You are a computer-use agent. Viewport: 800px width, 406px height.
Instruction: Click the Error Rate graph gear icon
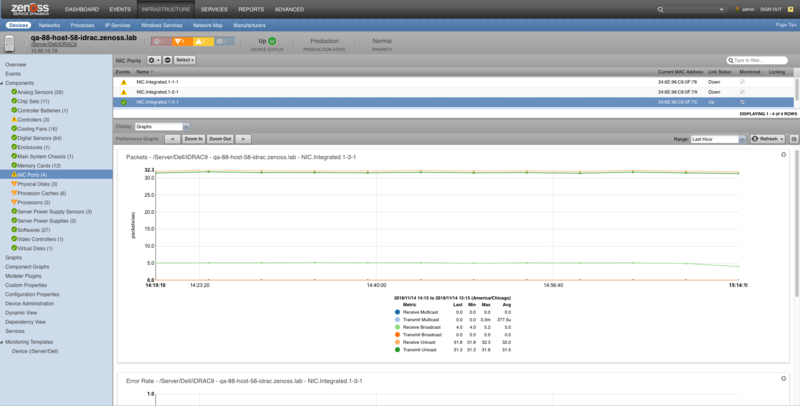(784, 378)
